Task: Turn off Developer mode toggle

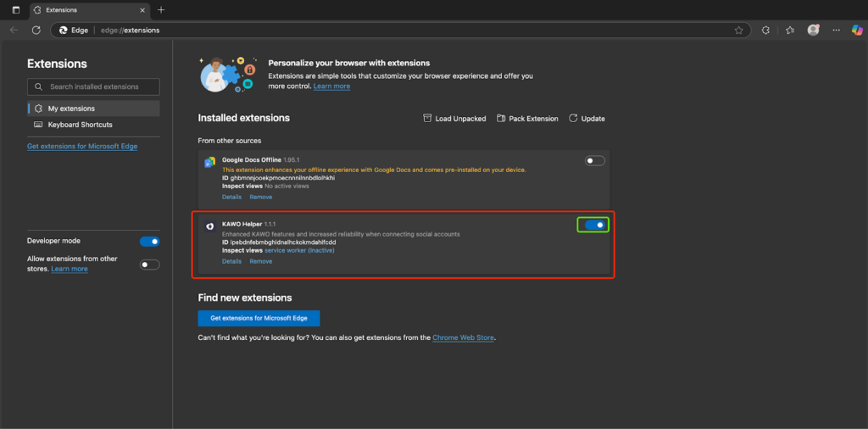Action: pyautogui.click(x=149, y=242)
